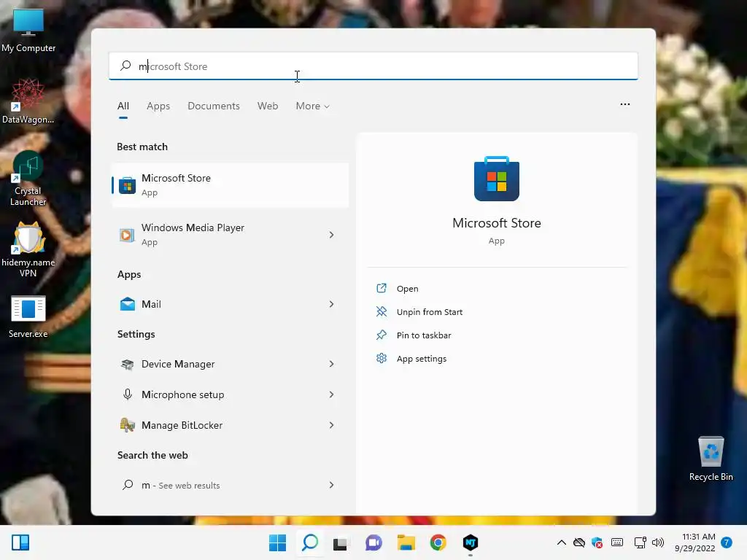
Task: Select Manage BitLocker settings result
Action: (x=230, y=425)
